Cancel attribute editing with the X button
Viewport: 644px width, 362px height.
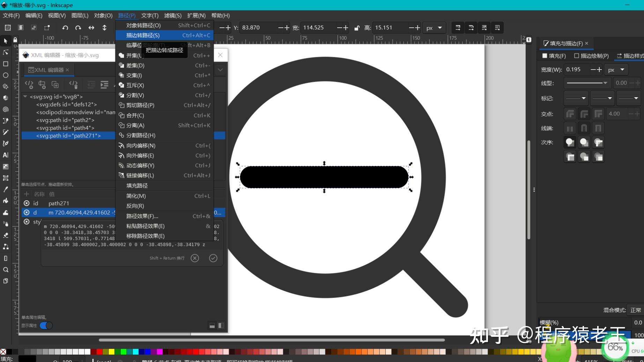click(x=194, y=258)
